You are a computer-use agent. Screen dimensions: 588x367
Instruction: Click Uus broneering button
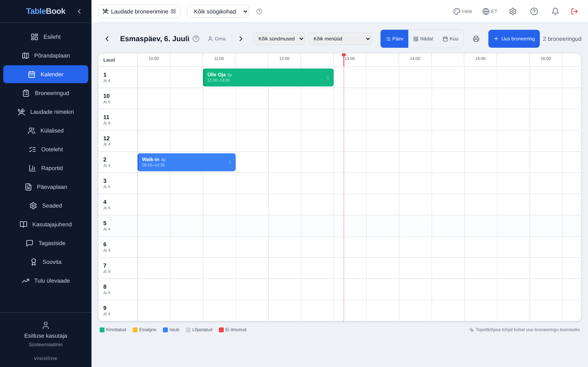click(514, 39)
